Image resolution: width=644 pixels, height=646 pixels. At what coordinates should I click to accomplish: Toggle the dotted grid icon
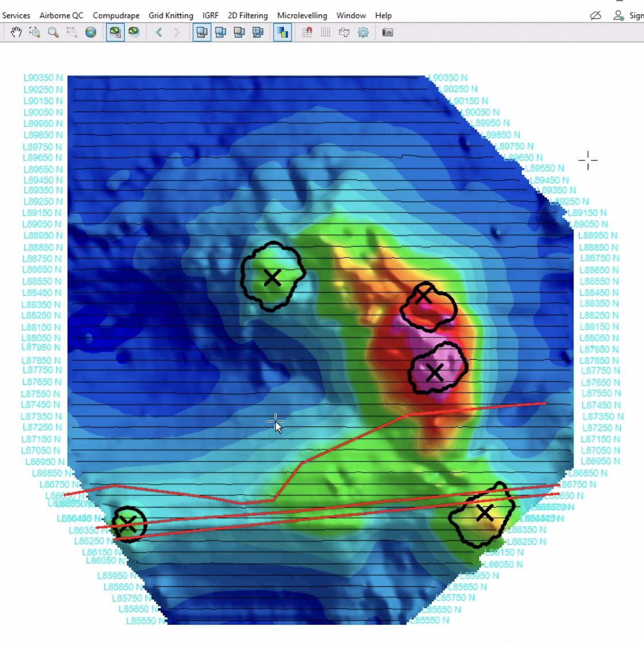[325, 32]
